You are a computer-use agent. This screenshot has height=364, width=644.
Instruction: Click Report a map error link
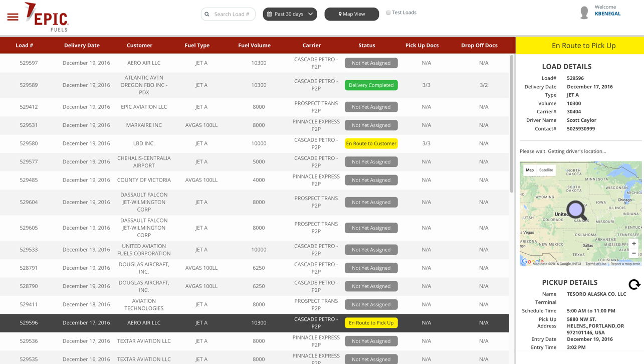click(x=625, y=264)
